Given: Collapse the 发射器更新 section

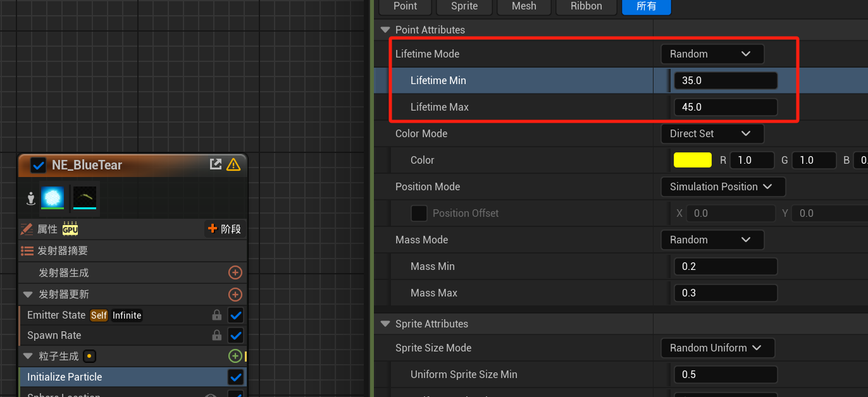Looking at the screenshot, I should [28, 295].
